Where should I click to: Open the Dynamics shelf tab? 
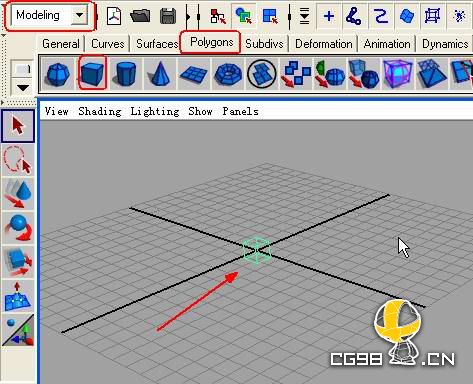coord(445,44)
